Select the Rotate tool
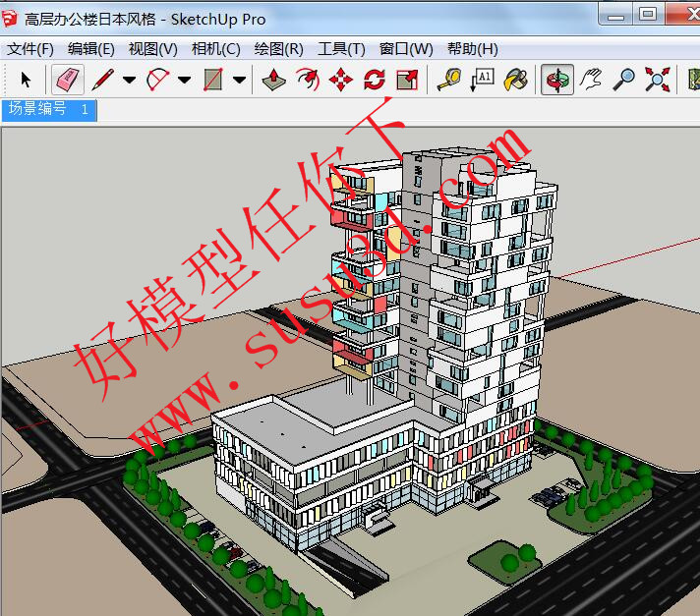The image size is (700, 616). [375, 80]
